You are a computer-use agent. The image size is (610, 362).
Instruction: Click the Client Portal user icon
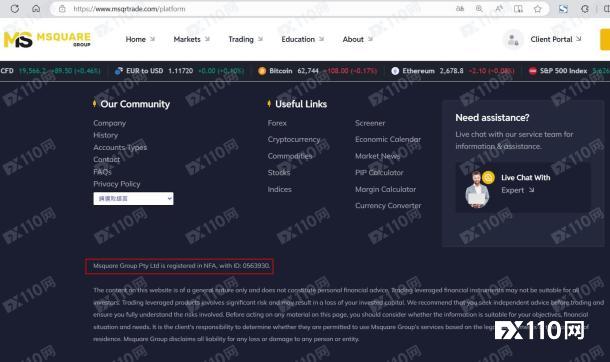click(513, 40)
